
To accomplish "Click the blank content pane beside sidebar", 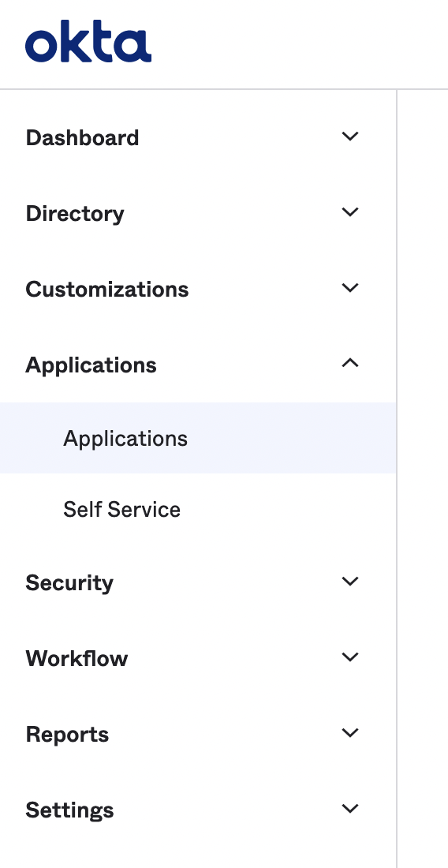I will [x=423, y=479].
